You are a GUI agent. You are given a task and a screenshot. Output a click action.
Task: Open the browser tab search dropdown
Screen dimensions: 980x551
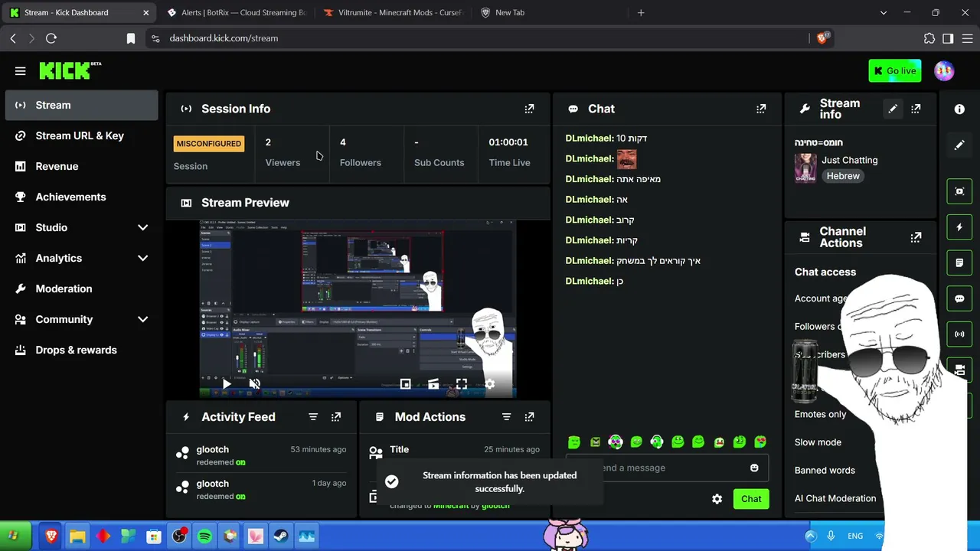(x=884, y=13)
